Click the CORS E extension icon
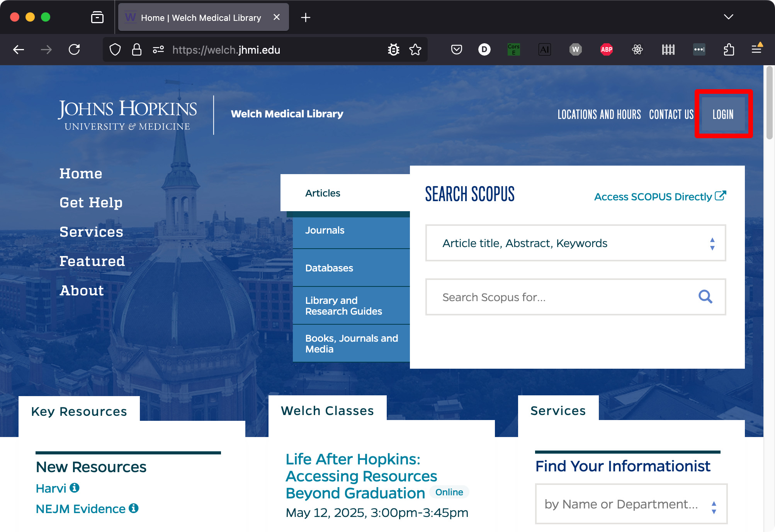The height and width of the screenshot is (532, 775). pos(514,49)
